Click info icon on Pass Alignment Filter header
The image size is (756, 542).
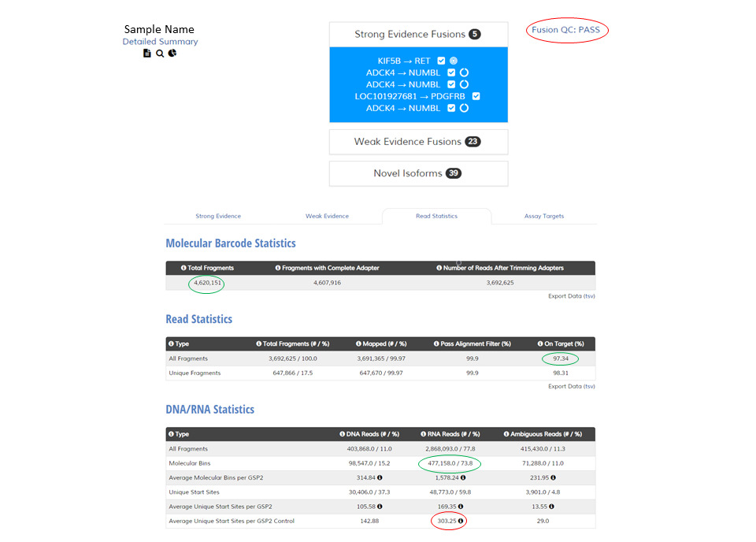[x=435, y=343]
